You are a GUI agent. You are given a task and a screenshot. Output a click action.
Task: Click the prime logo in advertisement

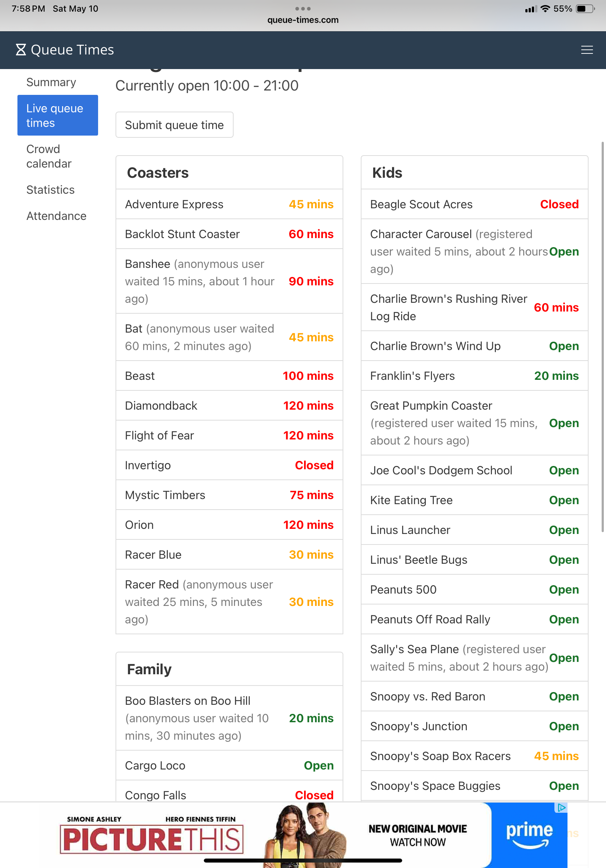pyautogui.click(x=529, y=835)
